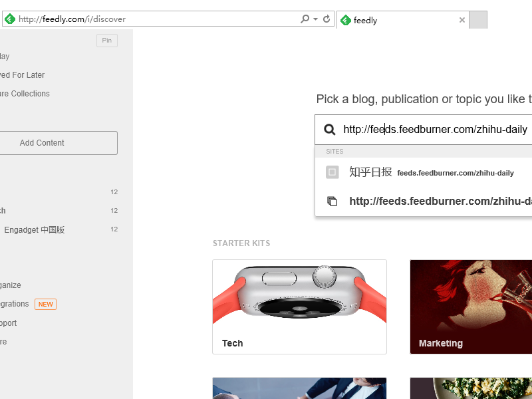Click the Feedly icon on the browser tab
This screenshot has height=399, width=532.
click(x=346, y=21)
